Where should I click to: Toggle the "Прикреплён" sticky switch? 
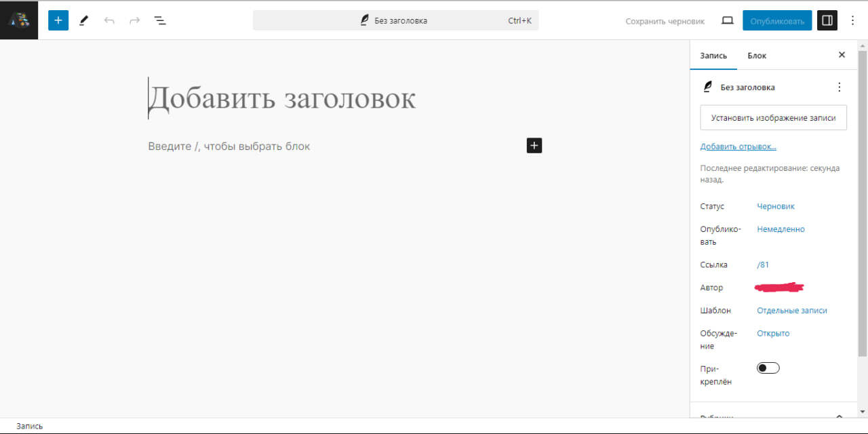pos(768,368)
